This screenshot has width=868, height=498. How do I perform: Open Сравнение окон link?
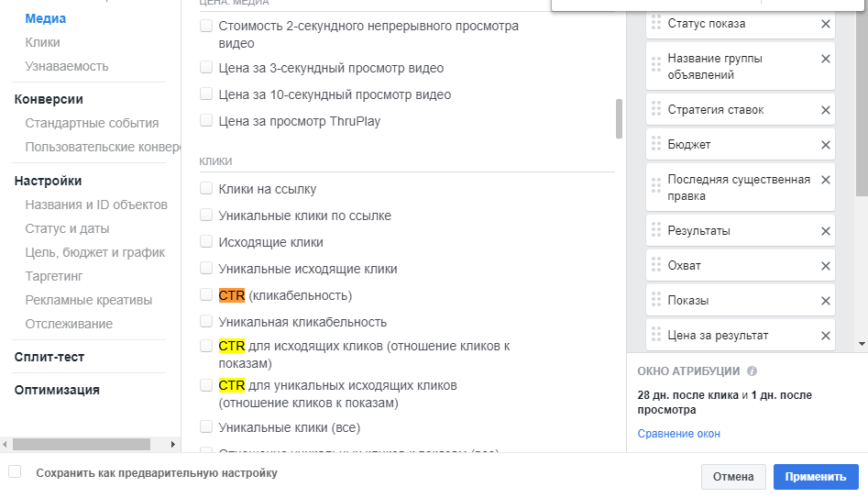(x=678, y=434)
